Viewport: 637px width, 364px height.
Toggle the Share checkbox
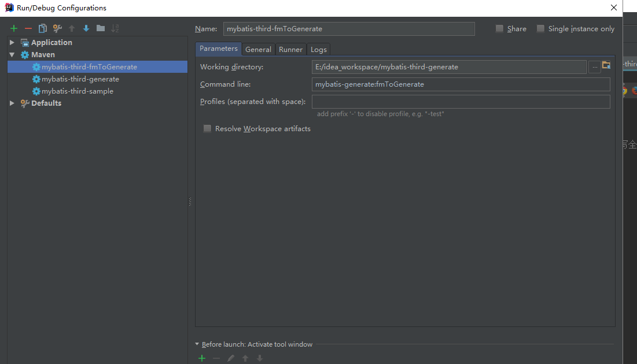tap(499, 28)
